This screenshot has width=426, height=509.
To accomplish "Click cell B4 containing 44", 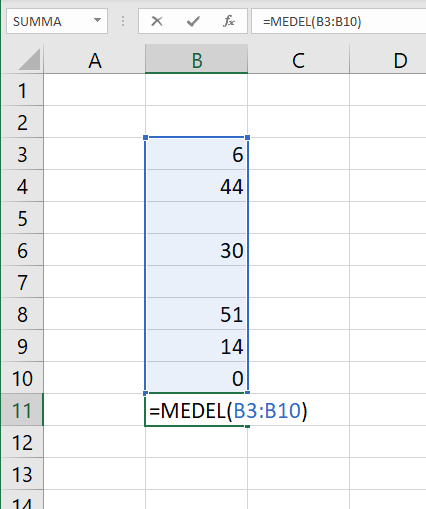I will coord(197,186).
